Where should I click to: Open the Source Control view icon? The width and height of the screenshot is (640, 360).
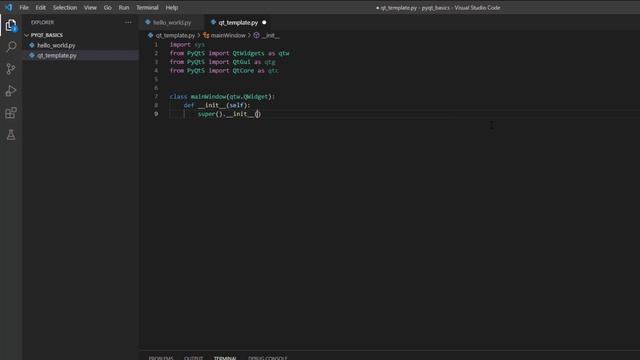(x=11, y=69)
